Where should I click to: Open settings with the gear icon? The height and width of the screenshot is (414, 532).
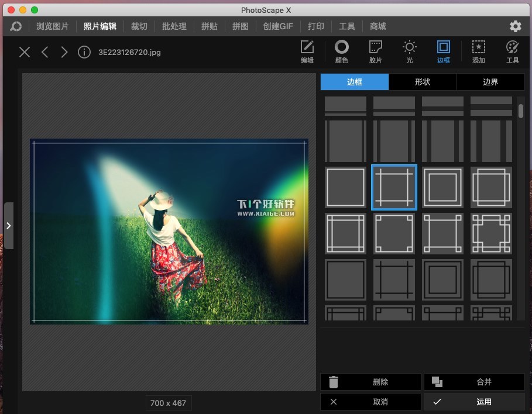click(515, 26)
